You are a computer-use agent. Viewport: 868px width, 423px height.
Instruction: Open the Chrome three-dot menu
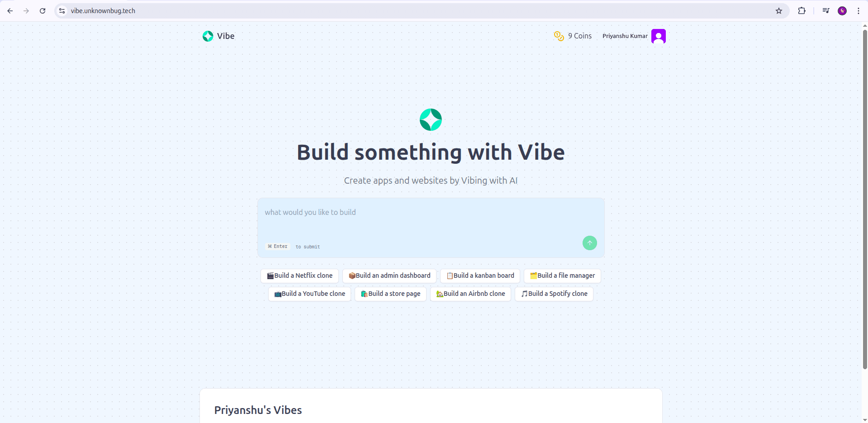click(858, 11)
